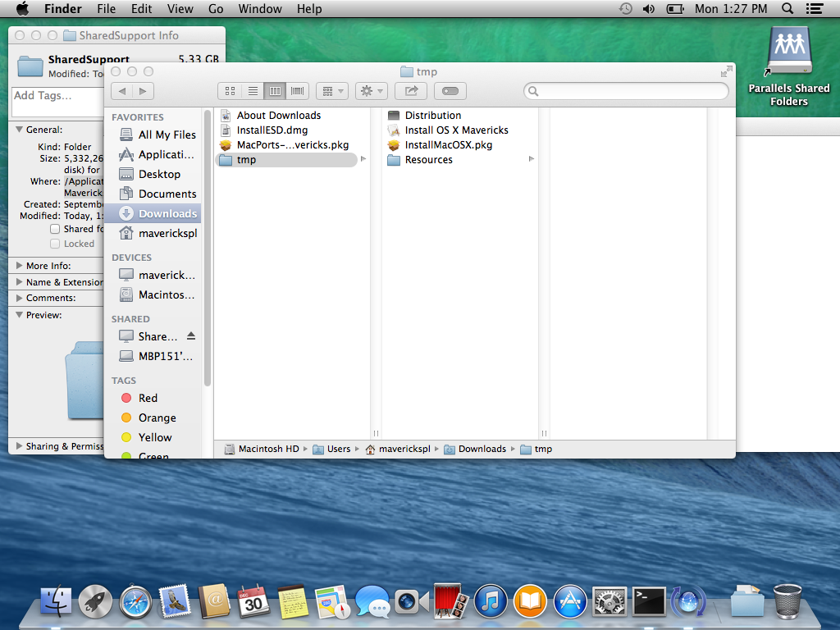Viewport: 840px width, 630px height.
Task: Open Spotlight search in menu bar
Action: pos(787,9)
